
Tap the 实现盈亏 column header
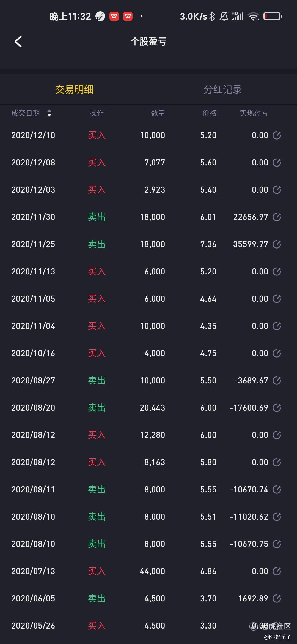[x=254, y=113]
